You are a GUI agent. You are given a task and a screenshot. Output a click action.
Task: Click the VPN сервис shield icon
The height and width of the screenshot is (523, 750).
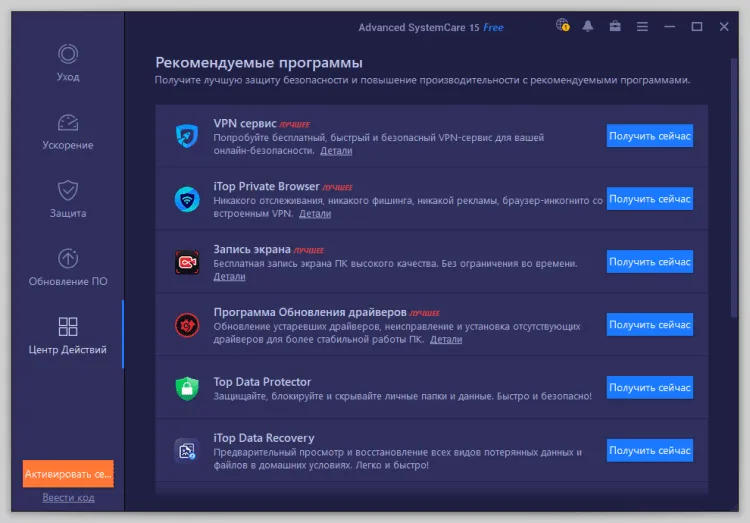(x=187, y=136)
